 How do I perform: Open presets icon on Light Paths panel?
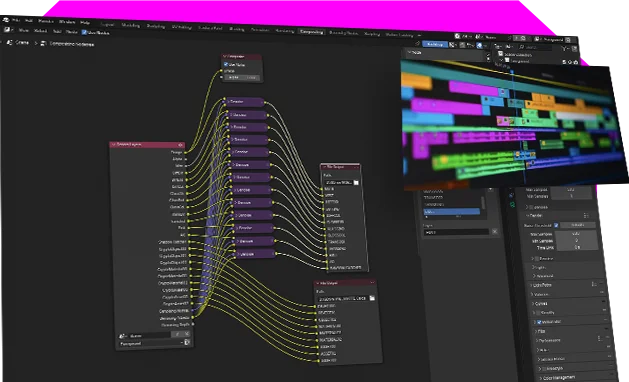594,284
